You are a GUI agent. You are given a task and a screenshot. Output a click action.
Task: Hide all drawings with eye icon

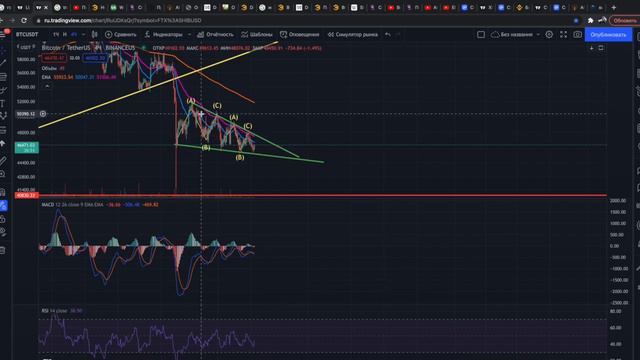click(x=3, y=233)
